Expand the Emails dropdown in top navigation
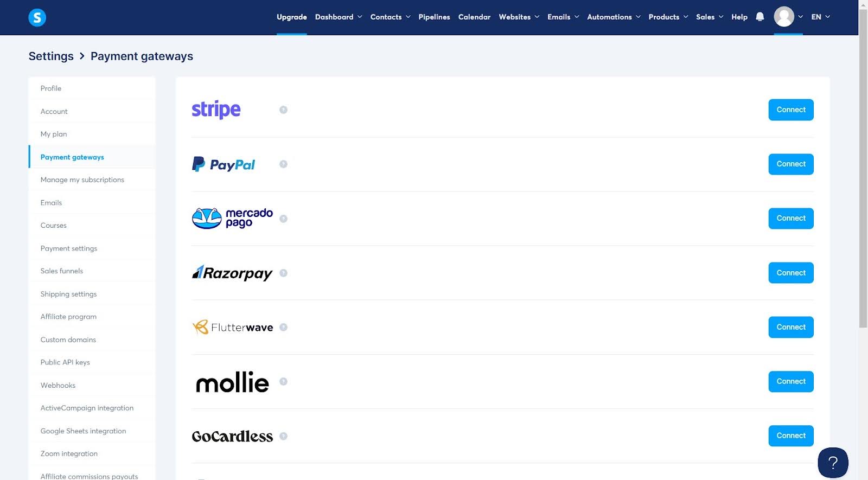The height and width of the screenshot is (480, 868). (563, 17)
